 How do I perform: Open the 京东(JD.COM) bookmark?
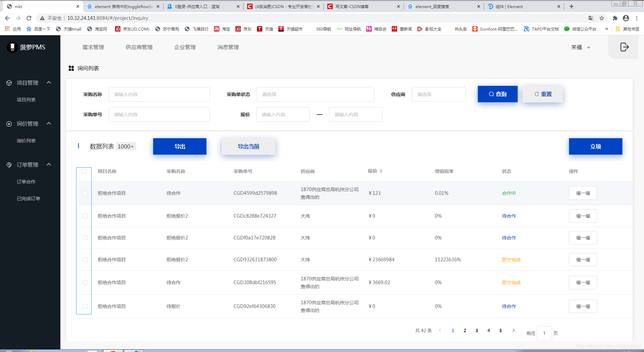coord(132,29)
